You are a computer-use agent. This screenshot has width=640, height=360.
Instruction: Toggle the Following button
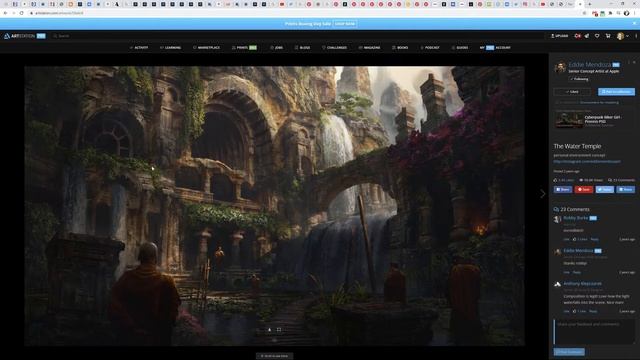[579, 79]
